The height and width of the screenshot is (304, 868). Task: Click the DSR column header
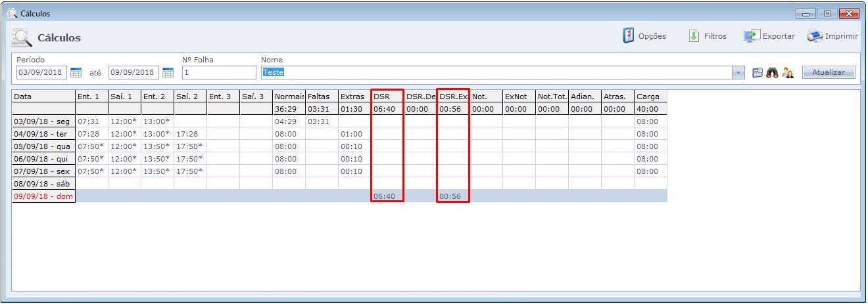pos(387,97)
